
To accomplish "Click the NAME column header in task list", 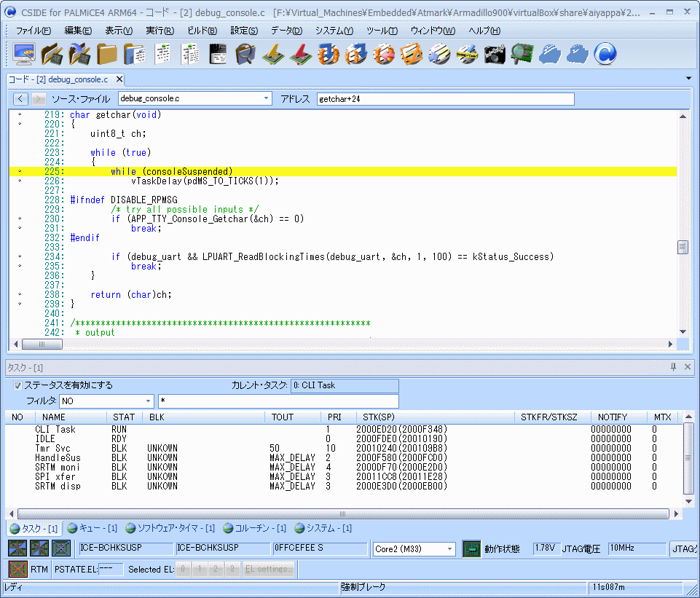I will 54,417.
